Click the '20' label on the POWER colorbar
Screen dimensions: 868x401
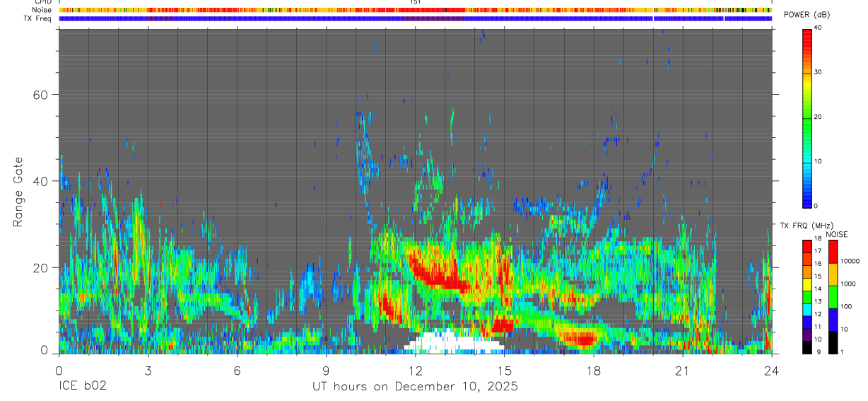point(819,117)
